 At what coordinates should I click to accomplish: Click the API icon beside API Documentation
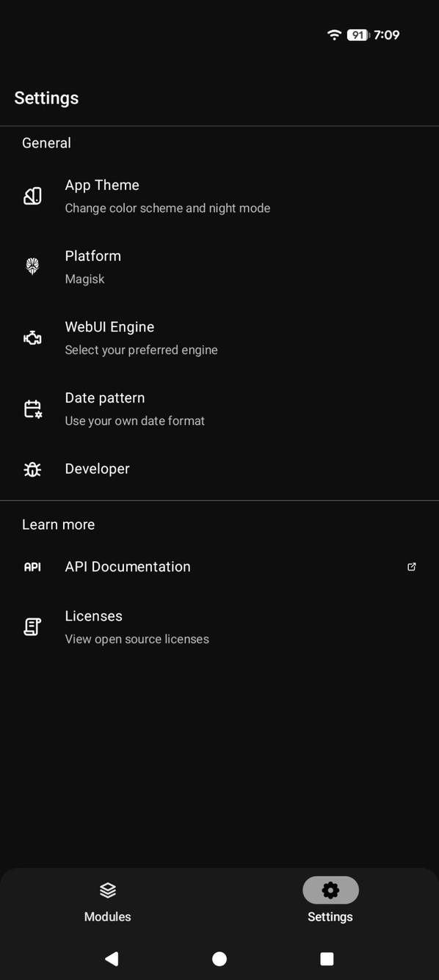coord(32,566)
